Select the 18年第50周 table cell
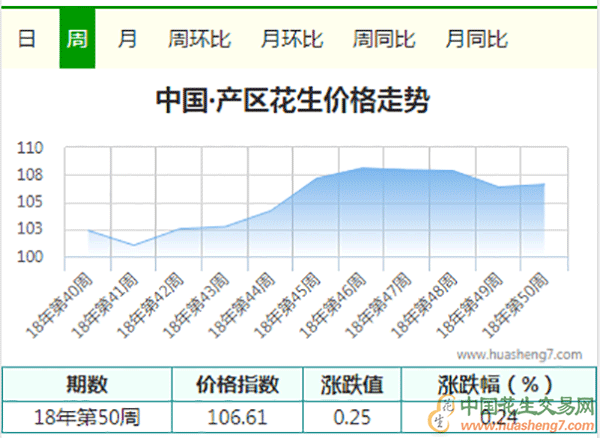The width and height of the screenshot is (600, 438). pos(87,415)
